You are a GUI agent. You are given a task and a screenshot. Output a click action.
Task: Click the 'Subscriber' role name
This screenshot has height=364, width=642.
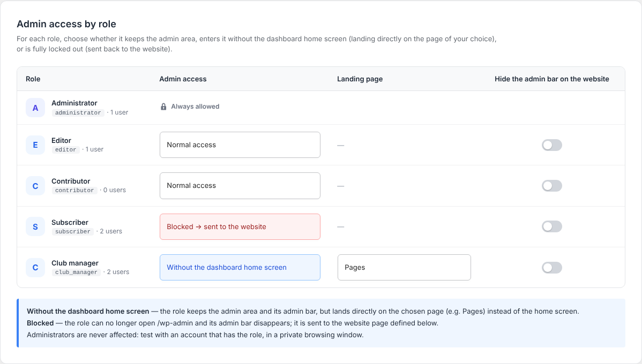(70, 223)
